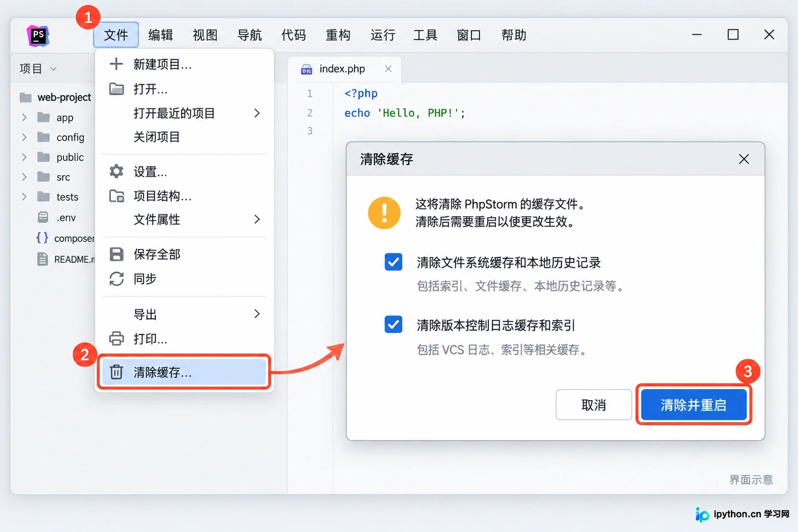Click the sync arrows icon beside 同步
798x532 pixels.
pyautogui.click(x=116, y=279)
